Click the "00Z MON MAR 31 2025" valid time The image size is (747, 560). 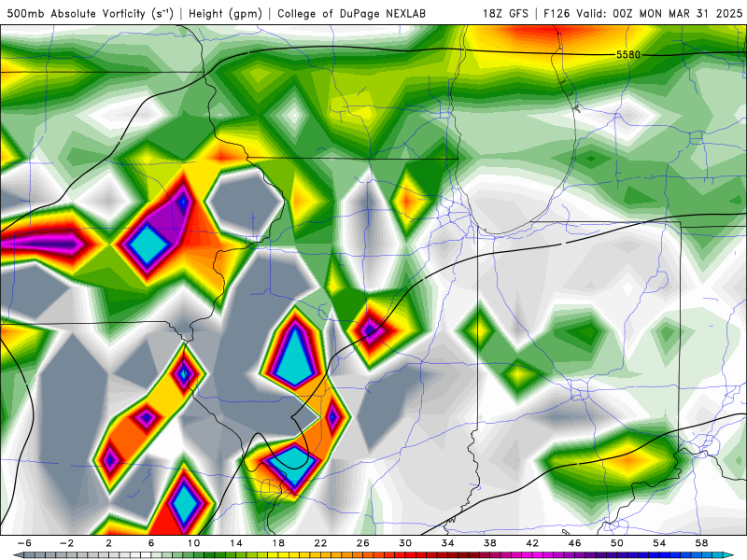(x=678, y=14)
